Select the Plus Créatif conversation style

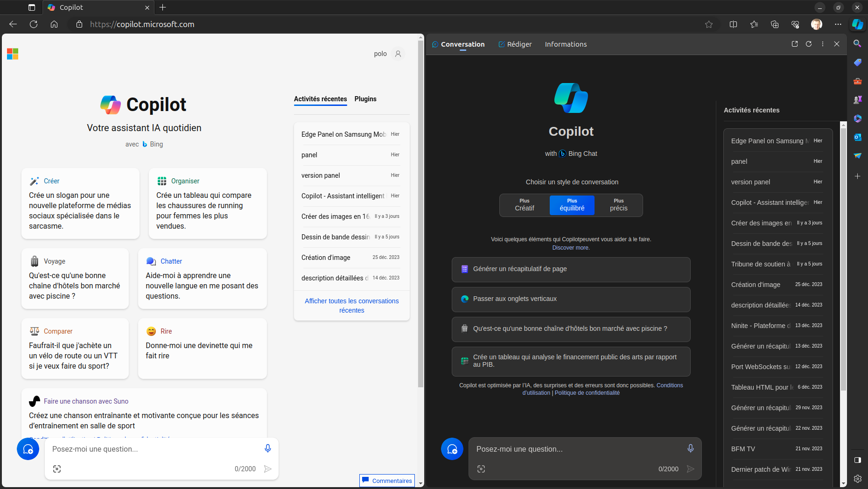(525, 205)
